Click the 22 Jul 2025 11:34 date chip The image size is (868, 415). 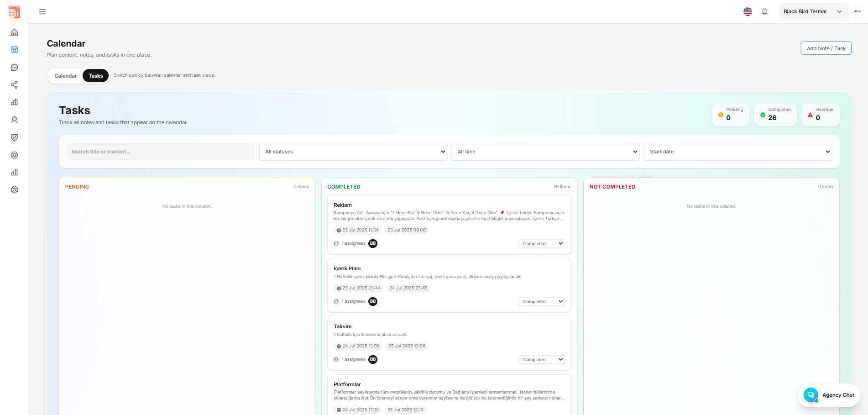pyautogui.click(x=358, y=230)
